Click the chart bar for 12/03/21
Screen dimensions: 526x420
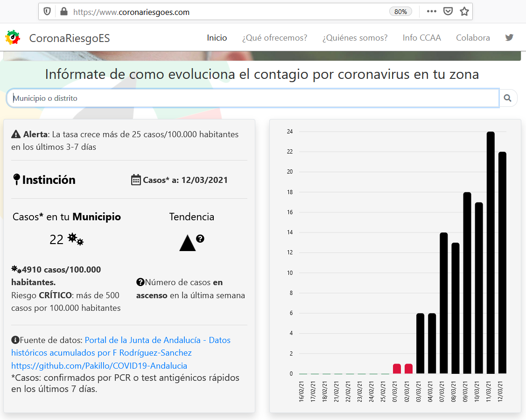pyautogui.click(x=502, y=263)
